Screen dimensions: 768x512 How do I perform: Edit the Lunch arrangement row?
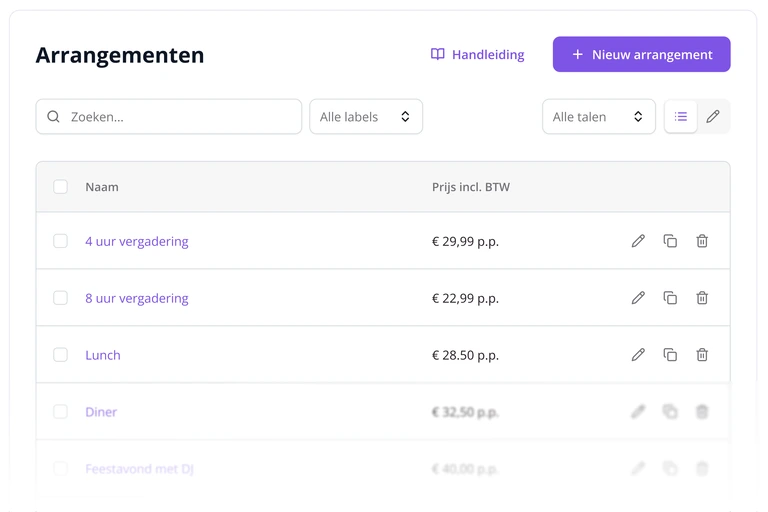coord(638,355)
